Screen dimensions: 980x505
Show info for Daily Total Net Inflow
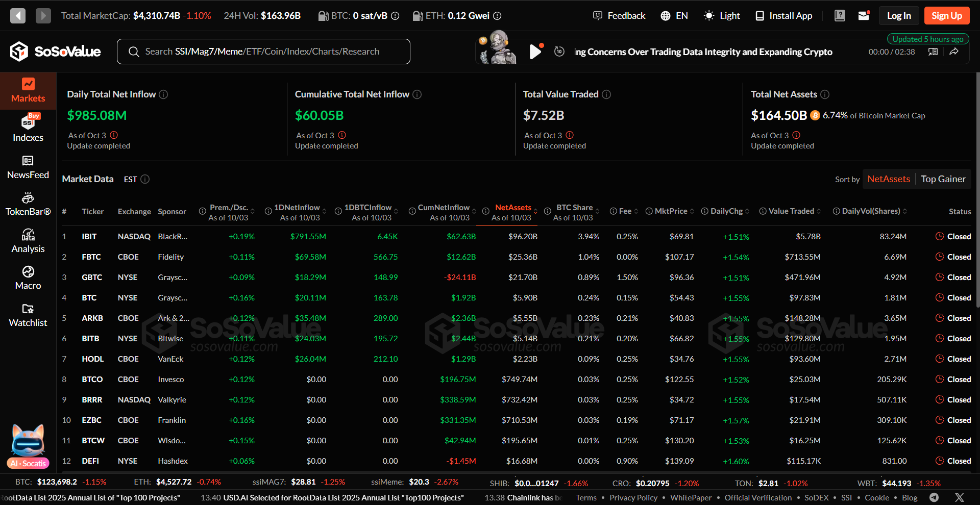pos(163,94)
